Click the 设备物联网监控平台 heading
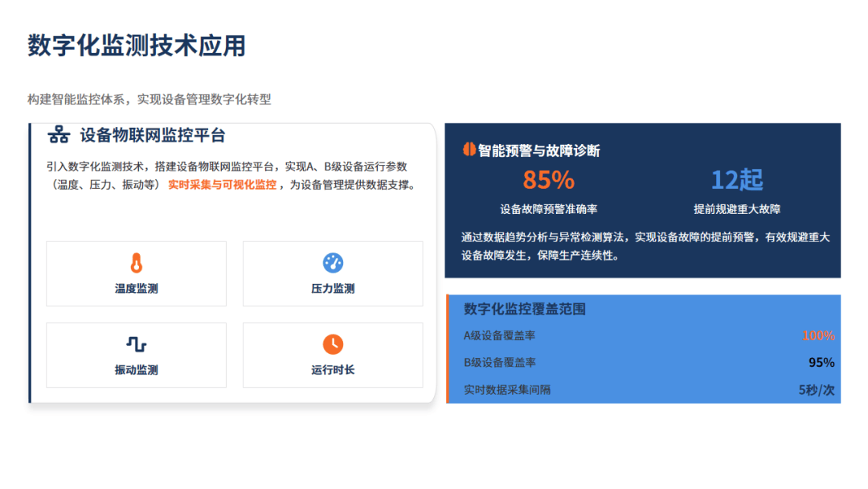This screenshot has height=489, width=868. [153, 135]
